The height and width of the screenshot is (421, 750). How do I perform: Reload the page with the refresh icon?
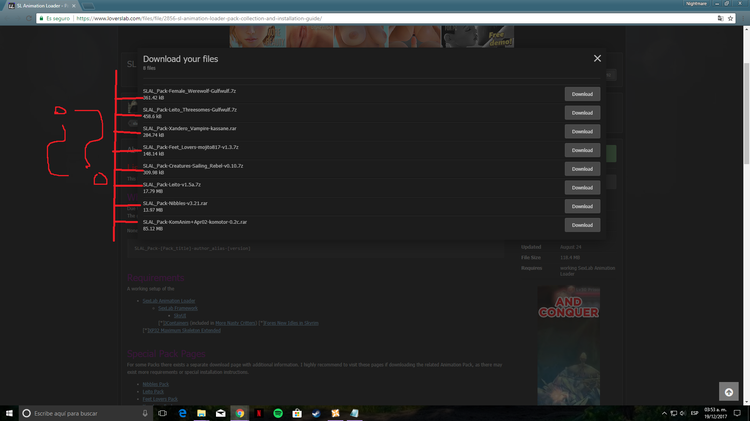click(x=29, y=18)
